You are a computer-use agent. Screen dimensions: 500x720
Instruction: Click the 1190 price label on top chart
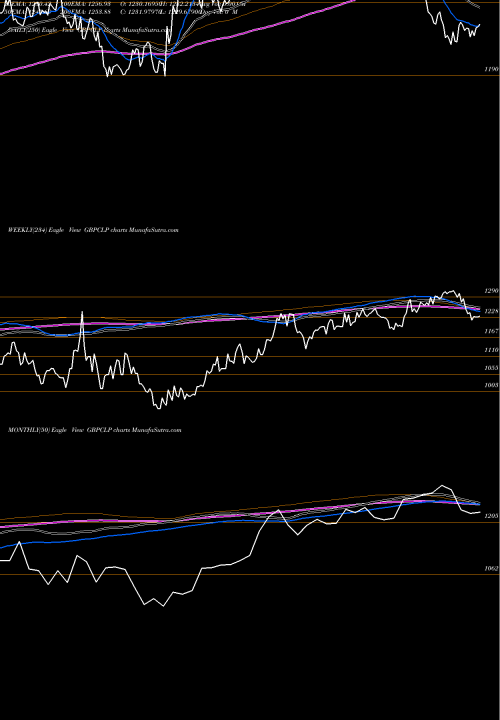(x=491, y=69)
